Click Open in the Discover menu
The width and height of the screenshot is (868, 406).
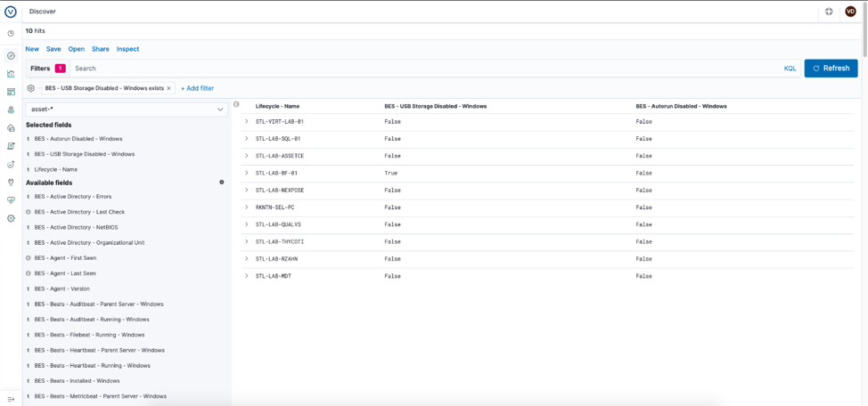(77, 49)
